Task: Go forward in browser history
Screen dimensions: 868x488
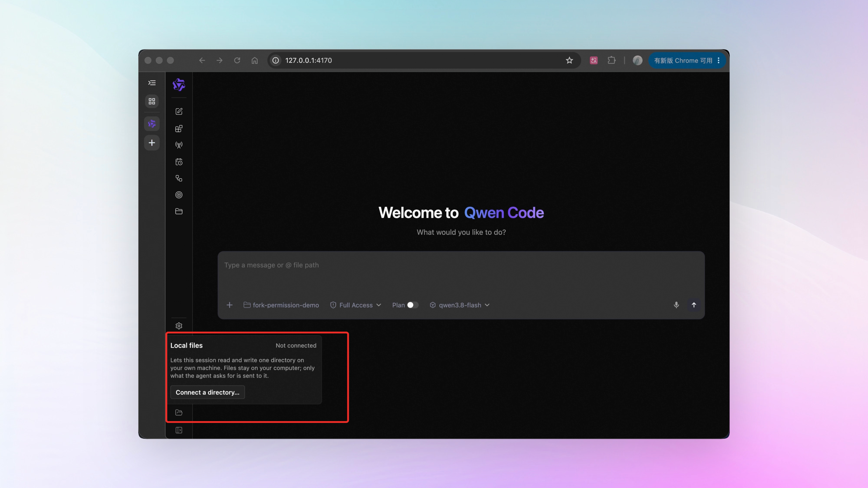Action: 219,61
